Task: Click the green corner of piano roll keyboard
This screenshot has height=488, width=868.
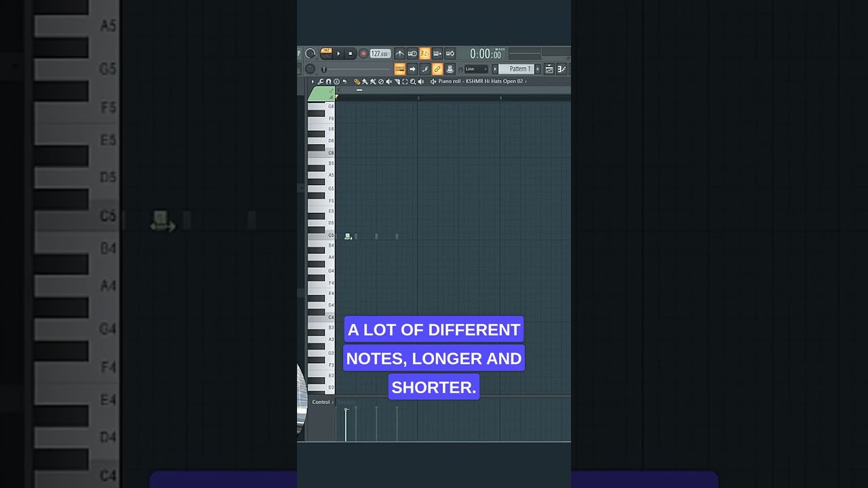Action: click(321, 93)
